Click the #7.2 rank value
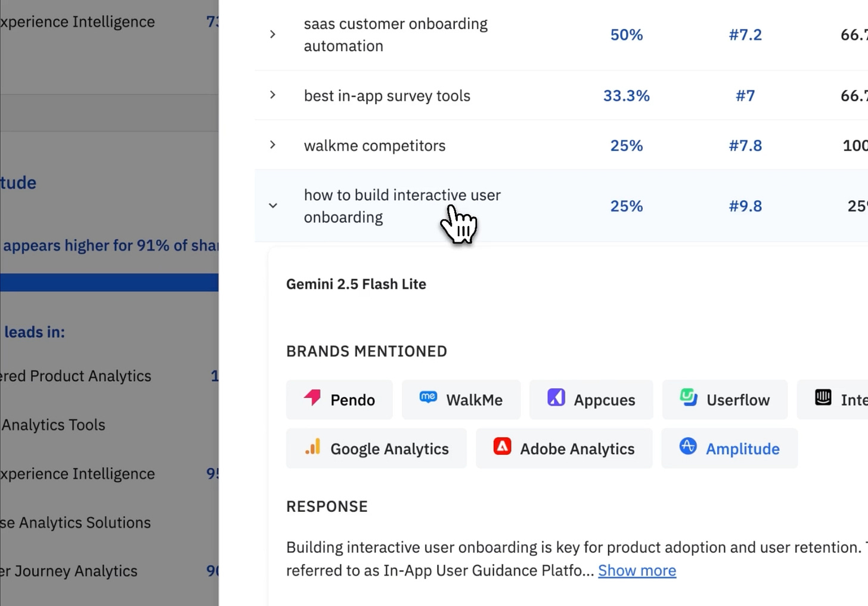 [745, 35]
